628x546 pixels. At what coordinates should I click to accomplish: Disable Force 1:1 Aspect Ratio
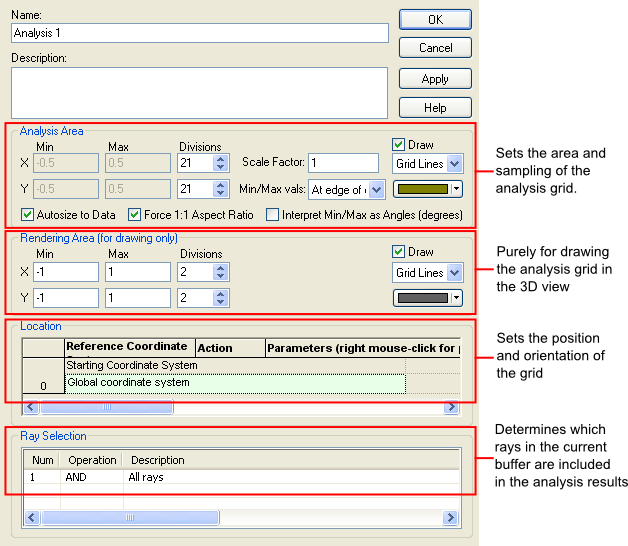pyautogui.click(x=135, y=215)
